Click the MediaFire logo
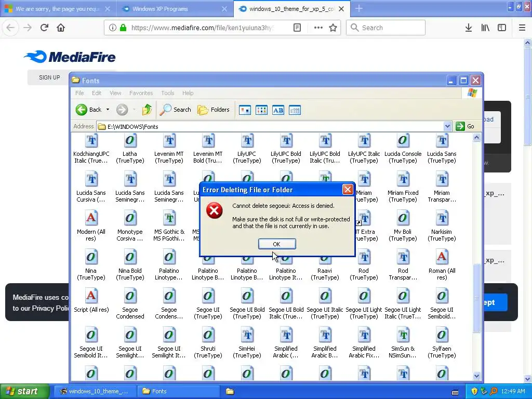532x399 pixels. point(70,57)
